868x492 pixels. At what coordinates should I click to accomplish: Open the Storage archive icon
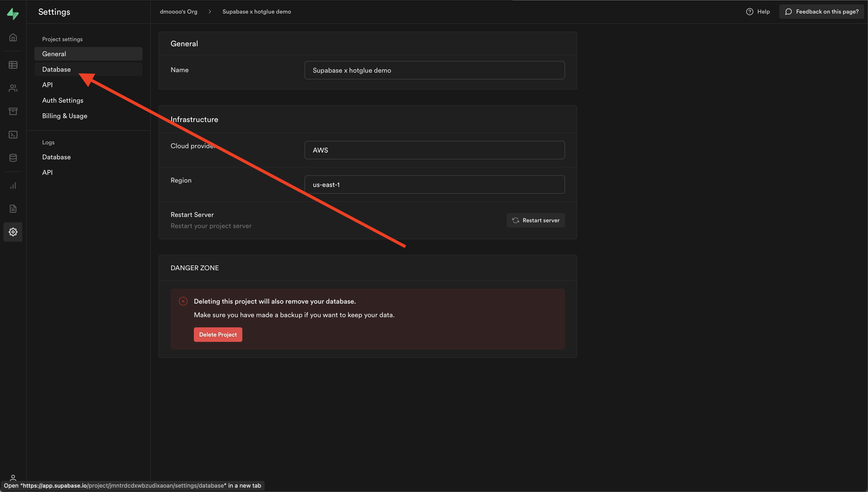pos(13,111)
